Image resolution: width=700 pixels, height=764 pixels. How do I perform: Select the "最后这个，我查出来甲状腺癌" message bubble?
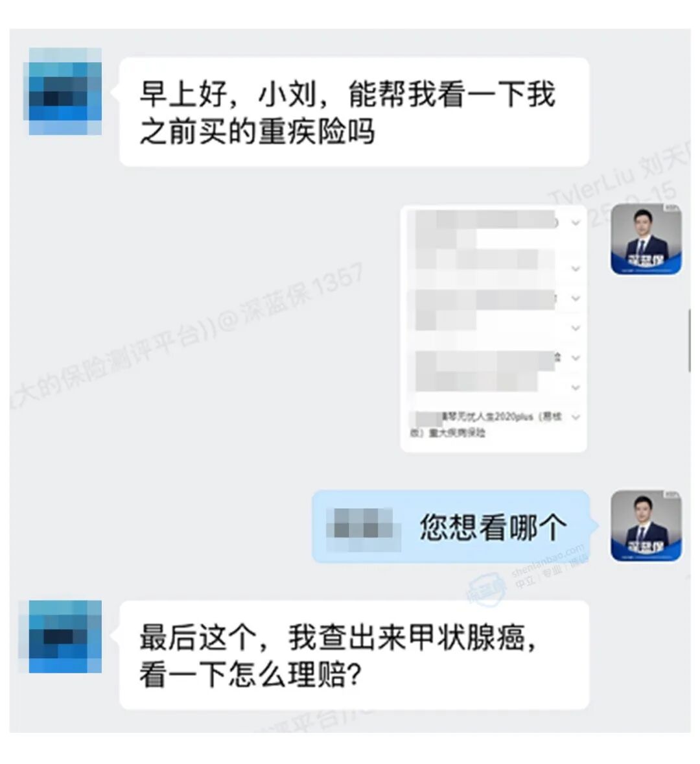click(354, 655)
